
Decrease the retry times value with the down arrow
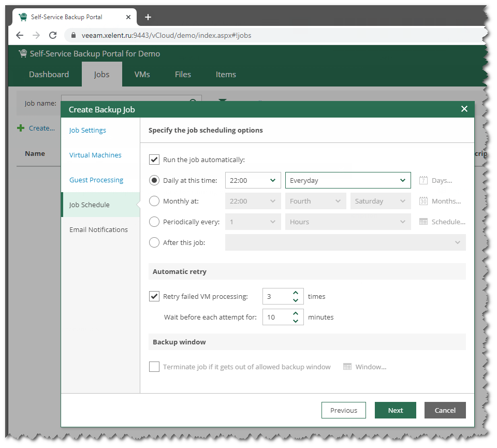(296, 300)
